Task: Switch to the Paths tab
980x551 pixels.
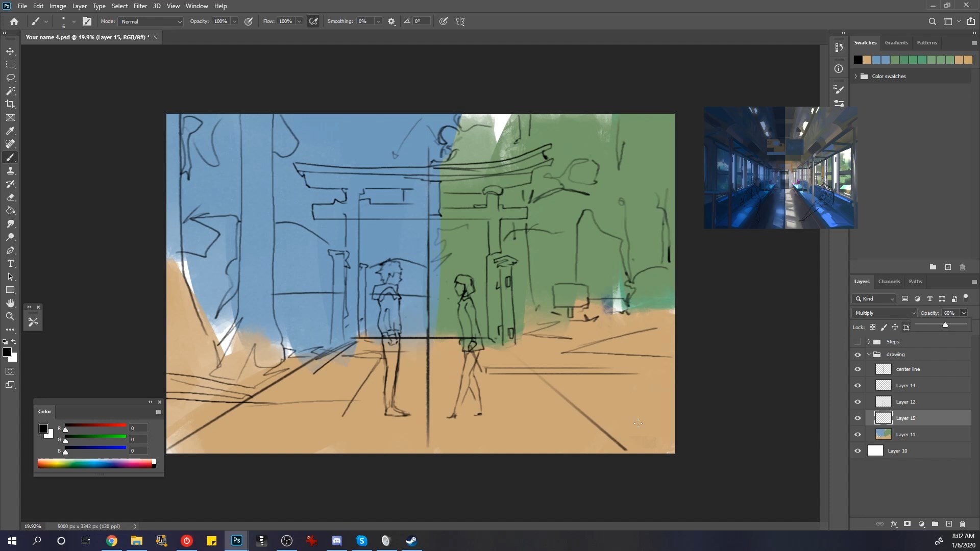Action: point(915,281)
